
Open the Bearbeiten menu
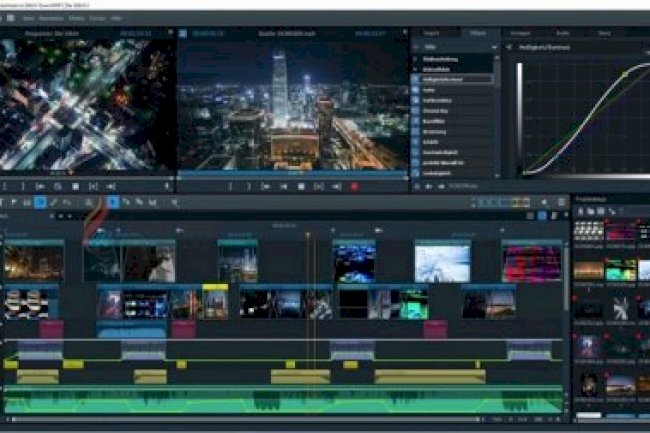tap(51, 19)
